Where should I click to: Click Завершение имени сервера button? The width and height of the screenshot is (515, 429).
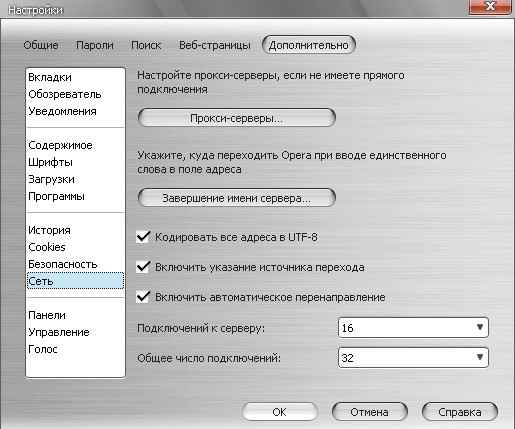click(236, 198)
